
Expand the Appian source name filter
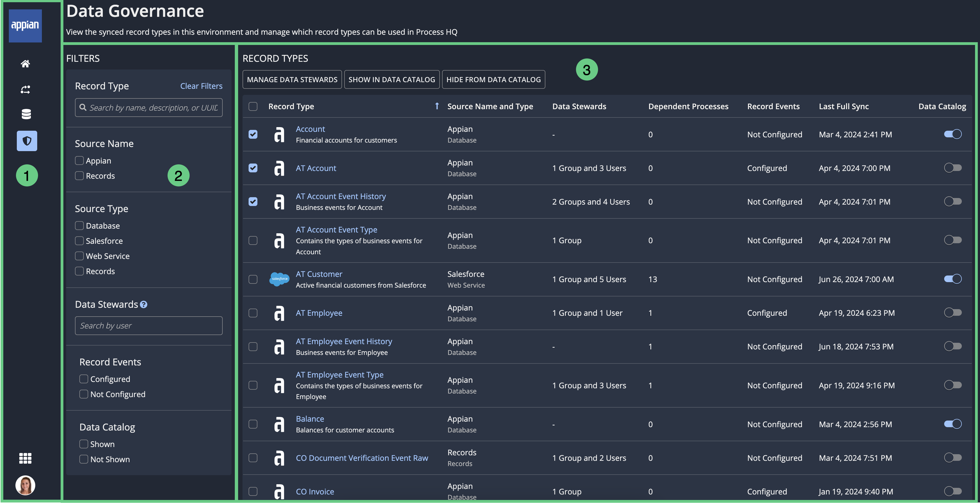[x=79, y=160]
